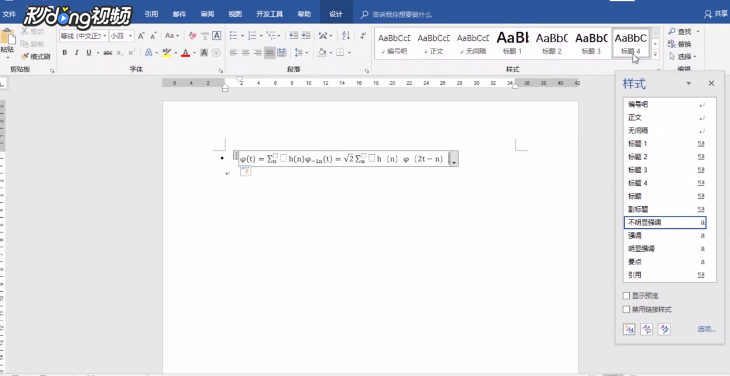The height and width of the screenshot is (376, 730).
Task: Apply bold formatting
Action: click(65, 53)
